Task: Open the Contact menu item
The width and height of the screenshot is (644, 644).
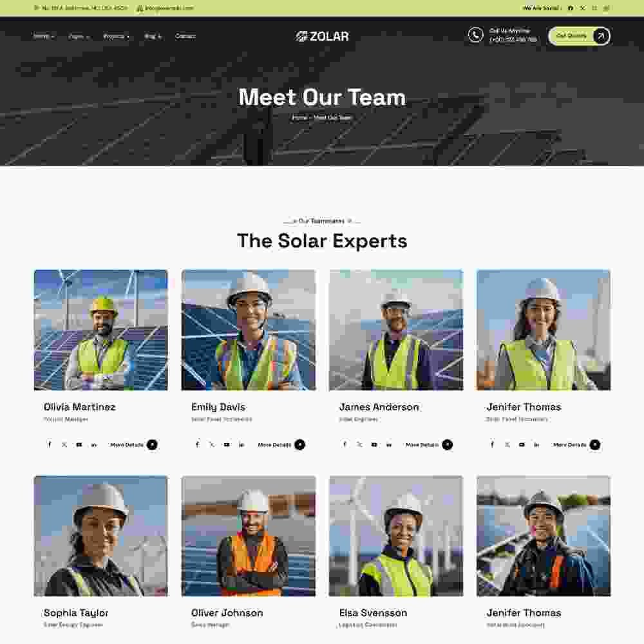Action: [x=185, y=36]
